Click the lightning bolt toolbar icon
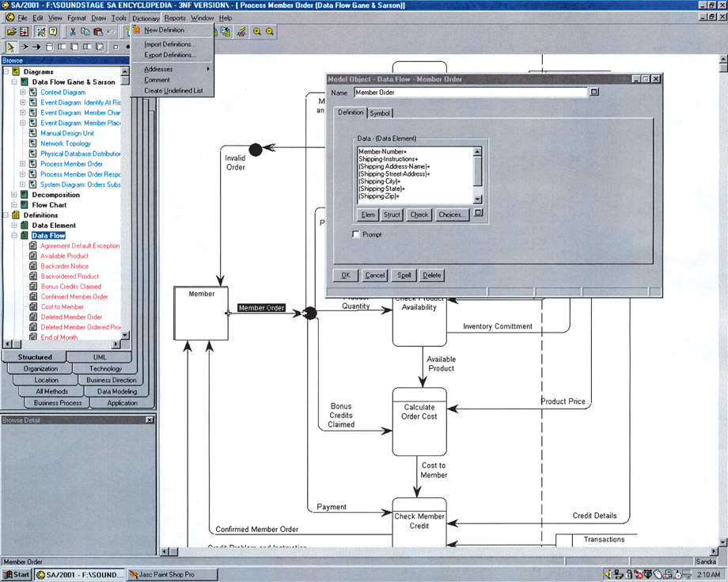Viewport: 728px width, 582px height. tap(241, 32)
